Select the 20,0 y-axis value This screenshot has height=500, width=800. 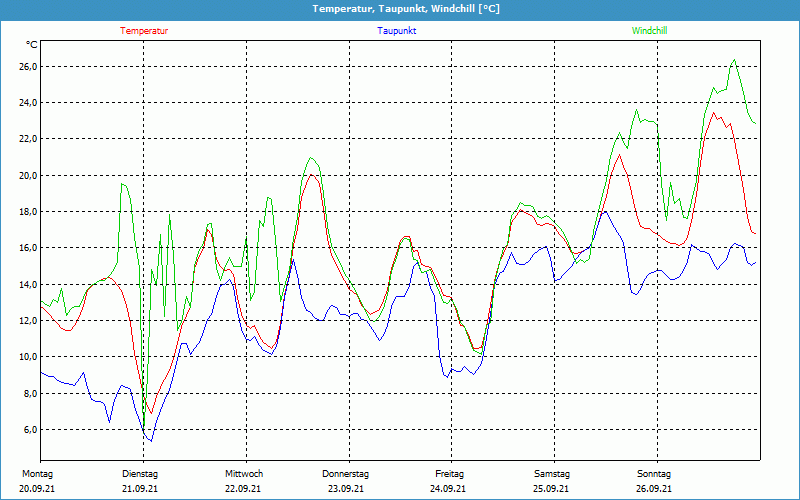(x=29, y=176)
